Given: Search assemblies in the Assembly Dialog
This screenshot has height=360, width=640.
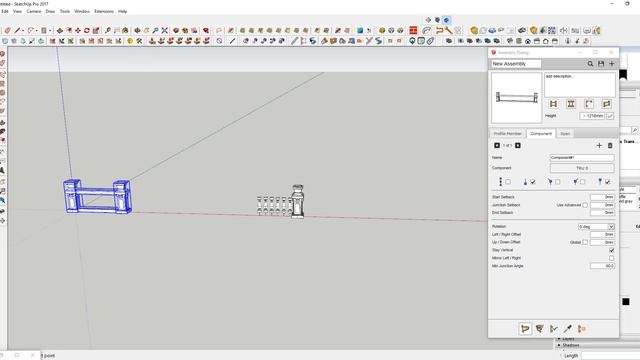Looking at the screenshot, I should 590,64.
